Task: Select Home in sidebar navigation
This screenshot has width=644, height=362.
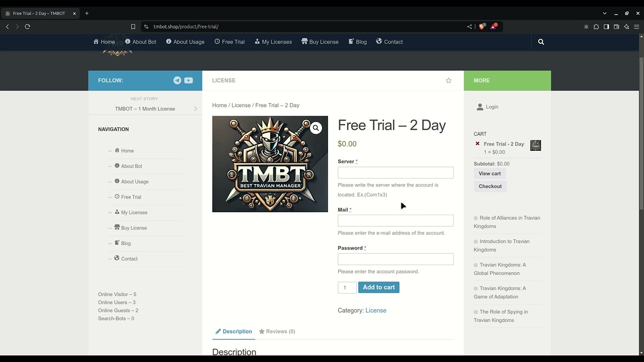Action: [x=124, y=151]
